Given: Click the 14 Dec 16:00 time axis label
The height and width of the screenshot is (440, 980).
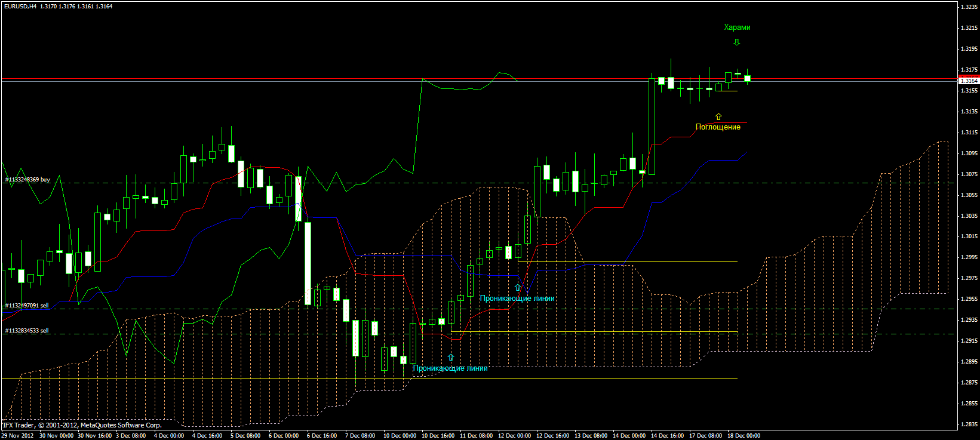Looking at the screenshot, I should [x=667, y=436].
